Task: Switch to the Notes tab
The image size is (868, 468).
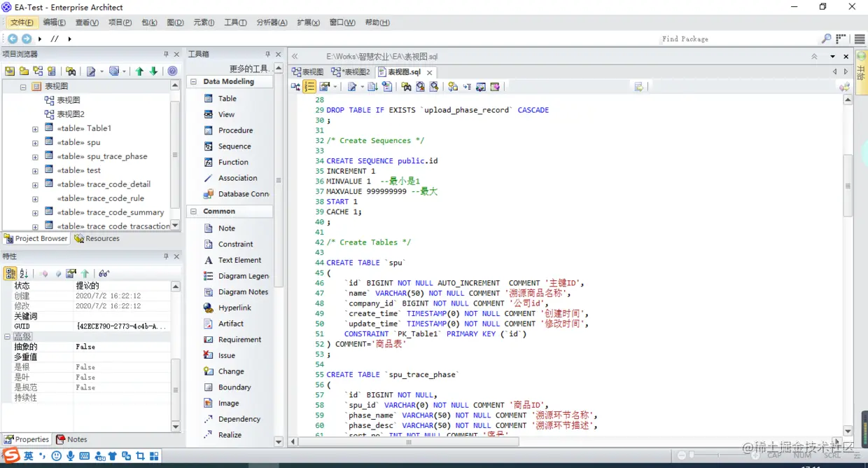Action: pos(71,439)
